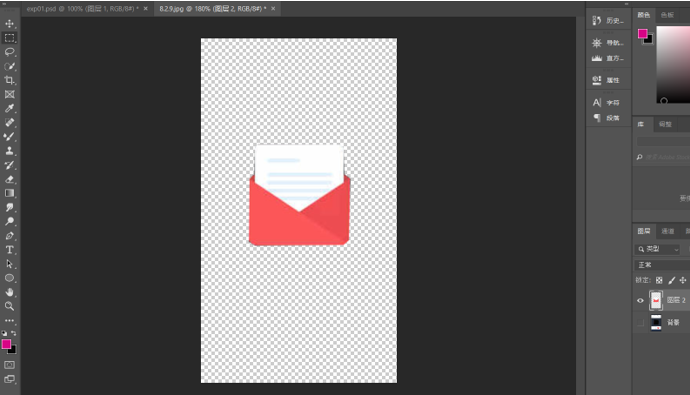The height and width of the screenshot is (395, 690).
Task: Reset default foreground and background colors
Action: click(x=4, y=333)
